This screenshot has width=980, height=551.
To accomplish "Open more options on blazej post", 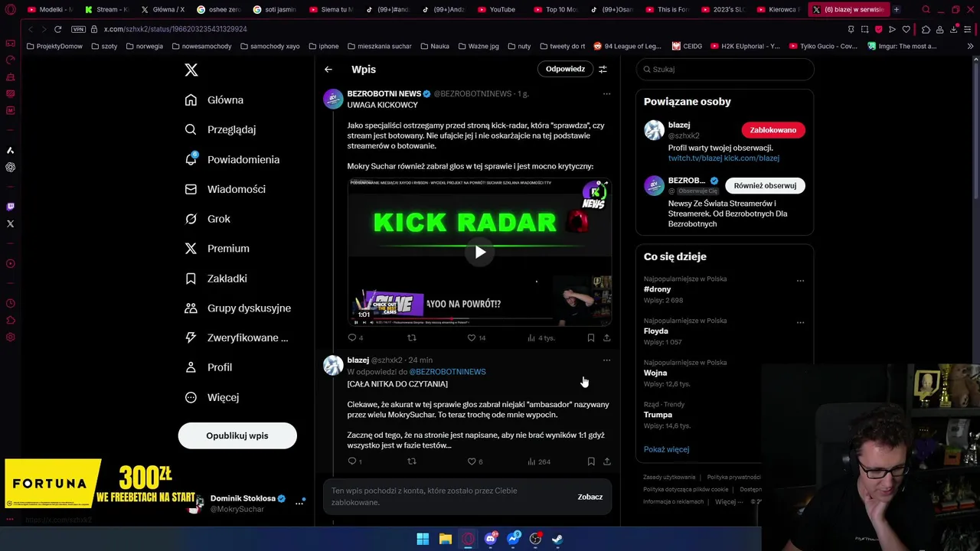I will (x=606, y=360).
